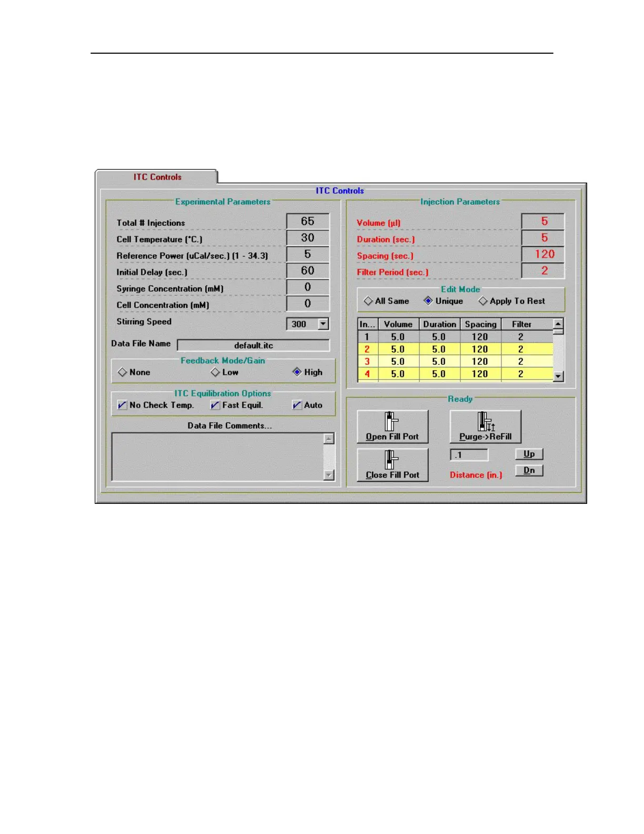
Task: Set feedback mode to Low
Action: 225,372
